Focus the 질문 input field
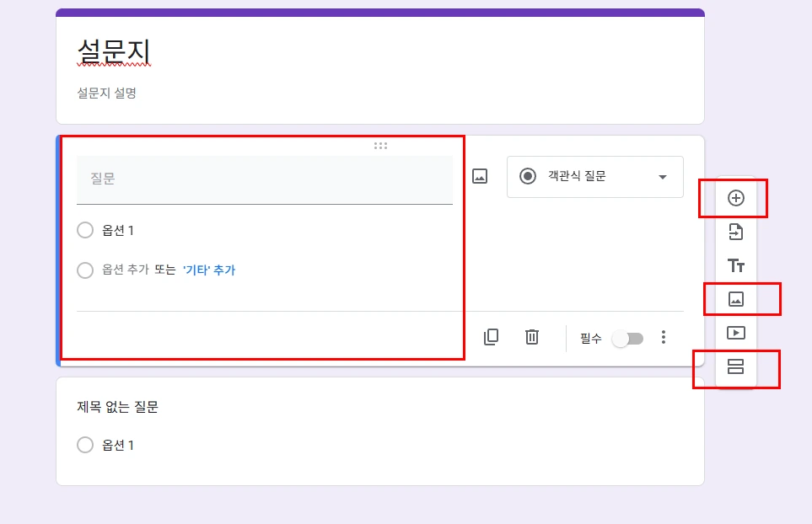This screenshot has width=812, height=524. [x=265, y=179]
